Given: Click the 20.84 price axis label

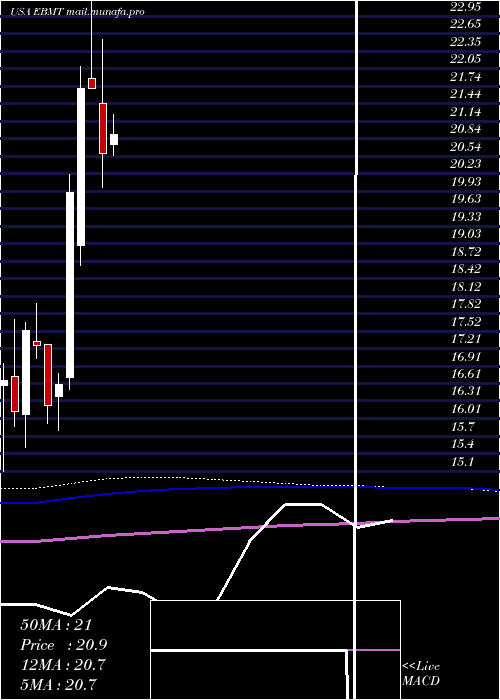Looking at the screenshot, I should click(466, 129).
